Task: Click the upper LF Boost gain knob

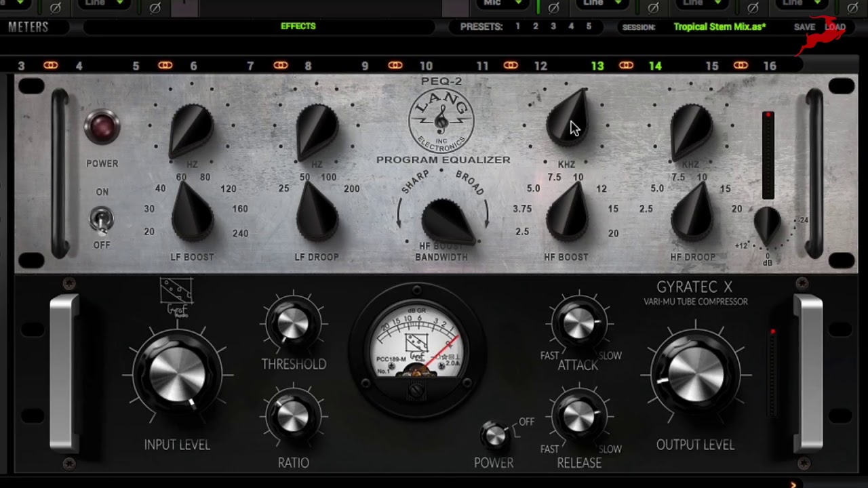Action: pyautogui.click(x=191, y=130)
